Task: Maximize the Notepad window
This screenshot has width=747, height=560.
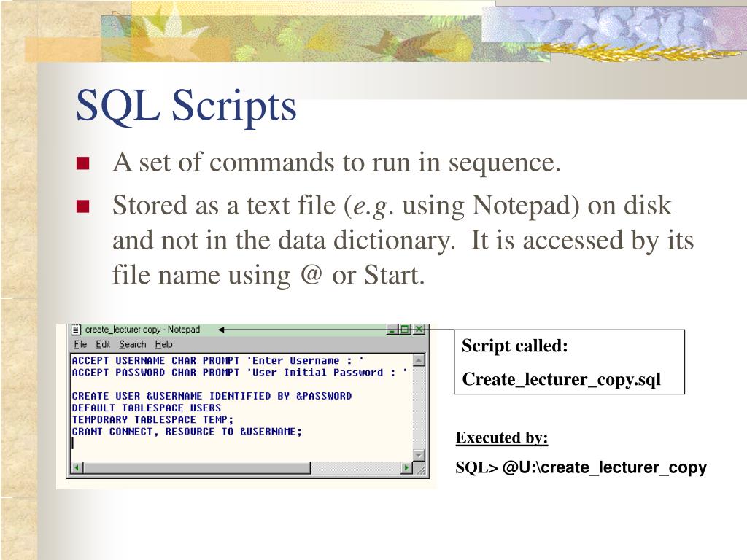Action: point(405,329)
